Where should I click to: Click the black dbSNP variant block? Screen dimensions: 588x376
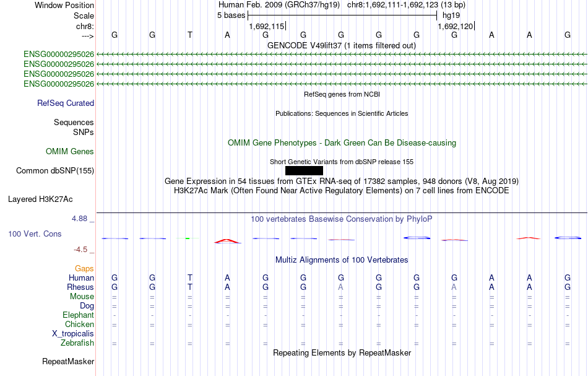coord(304,171)
